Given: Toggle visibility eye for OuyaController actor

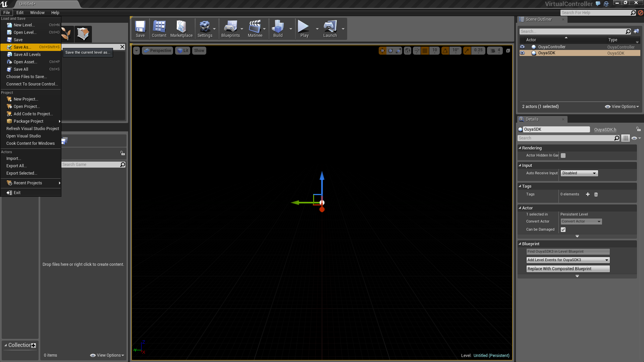Looking at the screenshot, I should (x=522, y=47).
